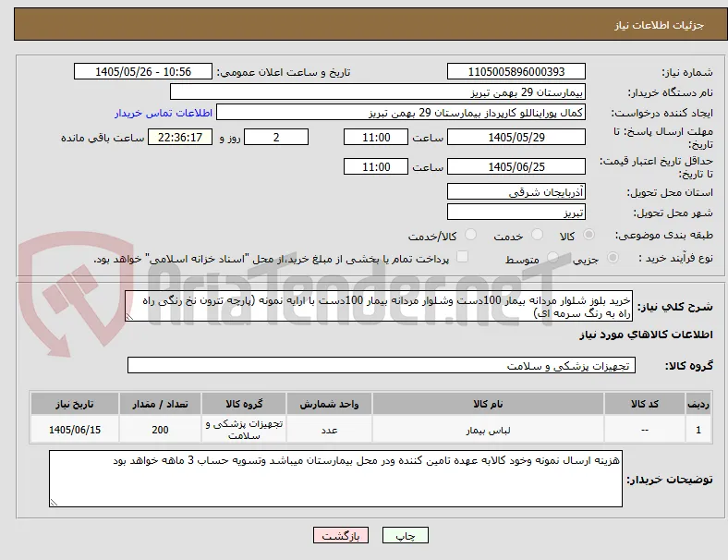The height and width of the screenshot is (560, 728).
Task: Click the buyer name field بیمارستان 29 بهمن تبریز
Action: click(378, 91)
